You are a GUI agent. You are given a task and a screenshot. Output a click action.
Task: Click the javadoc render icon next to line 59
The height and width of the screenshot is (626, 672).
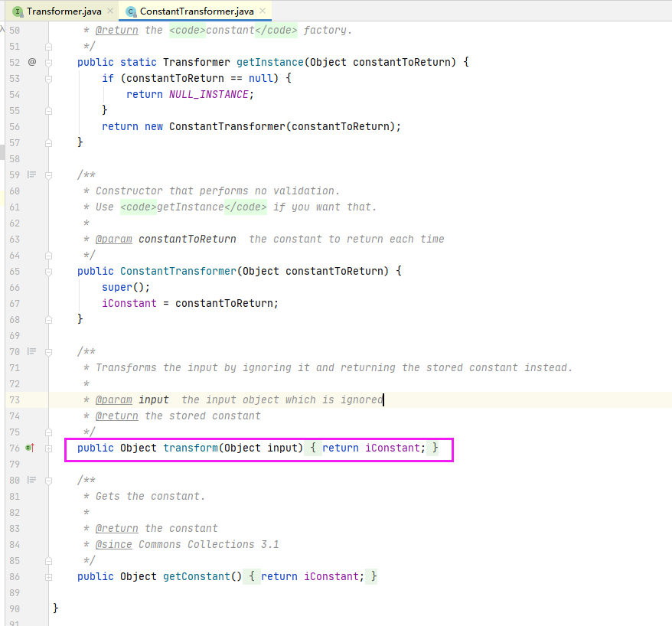31,174
